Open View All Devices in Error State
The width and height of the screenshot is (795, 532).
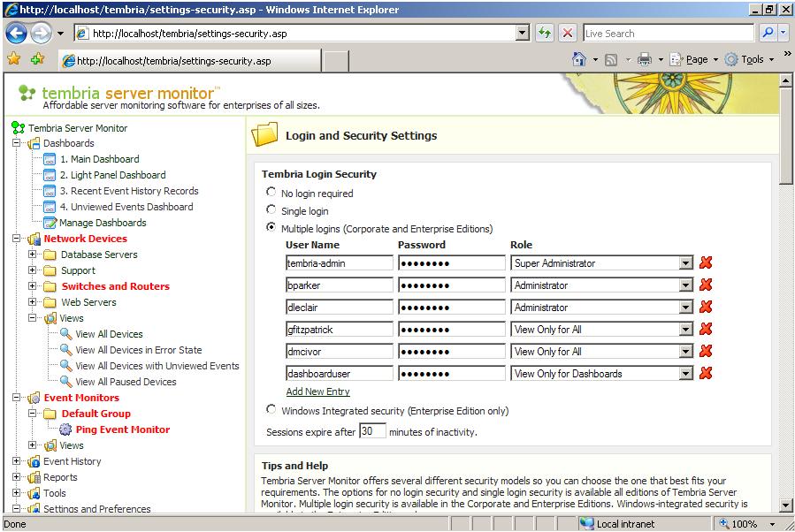point(139,350)
